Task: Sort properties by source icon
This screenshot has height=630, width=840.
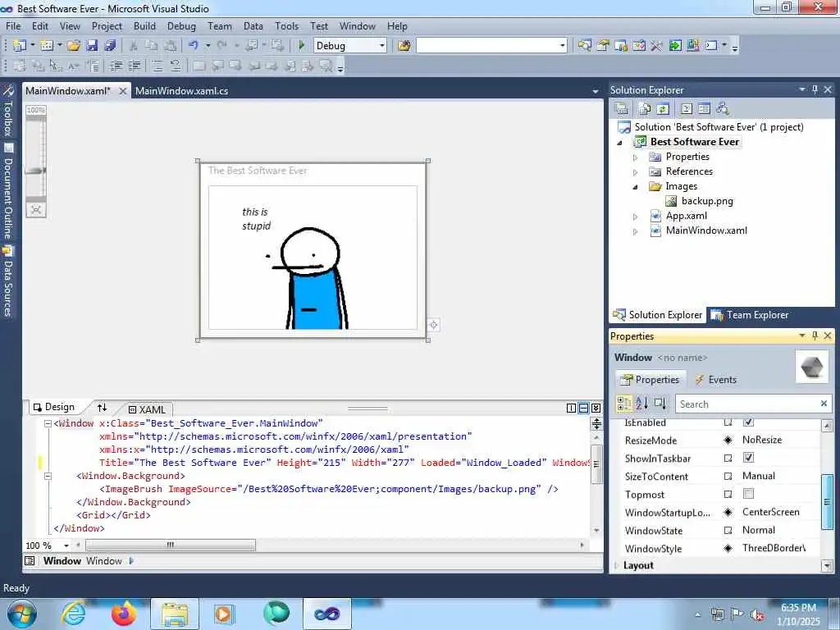Action: [660, 403]
